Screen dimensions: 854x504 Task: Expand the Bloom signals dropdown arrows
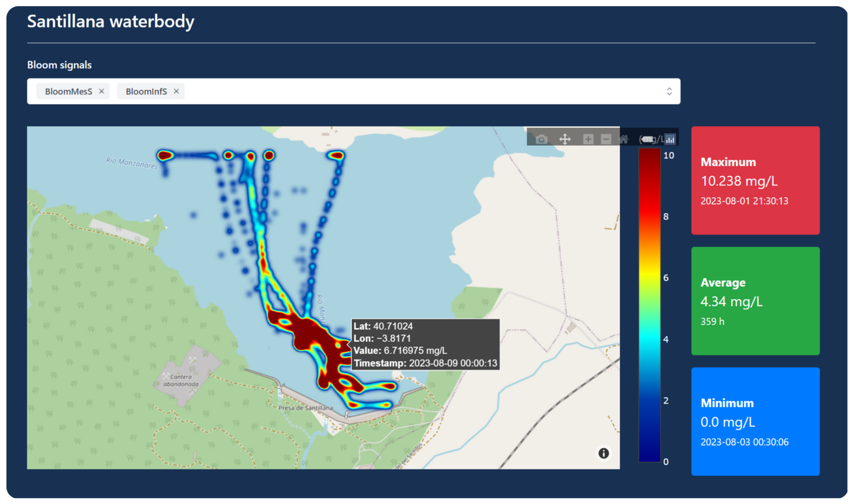tap(669, 91)
